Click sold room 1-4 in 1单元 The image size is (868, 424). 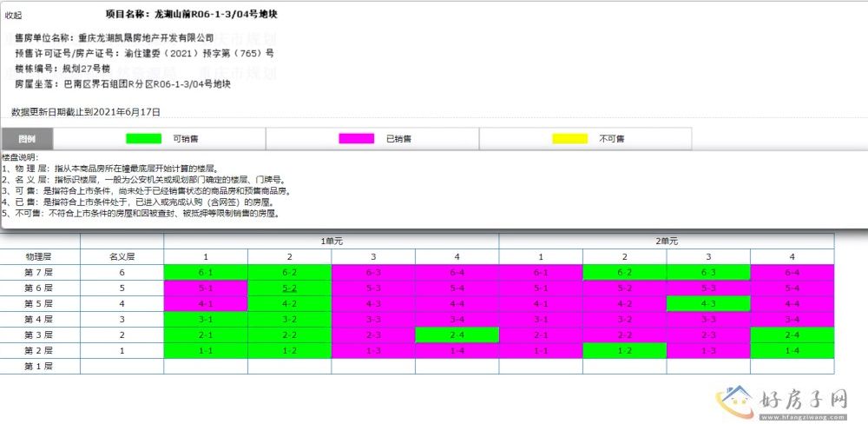click(x=457, y=350)
